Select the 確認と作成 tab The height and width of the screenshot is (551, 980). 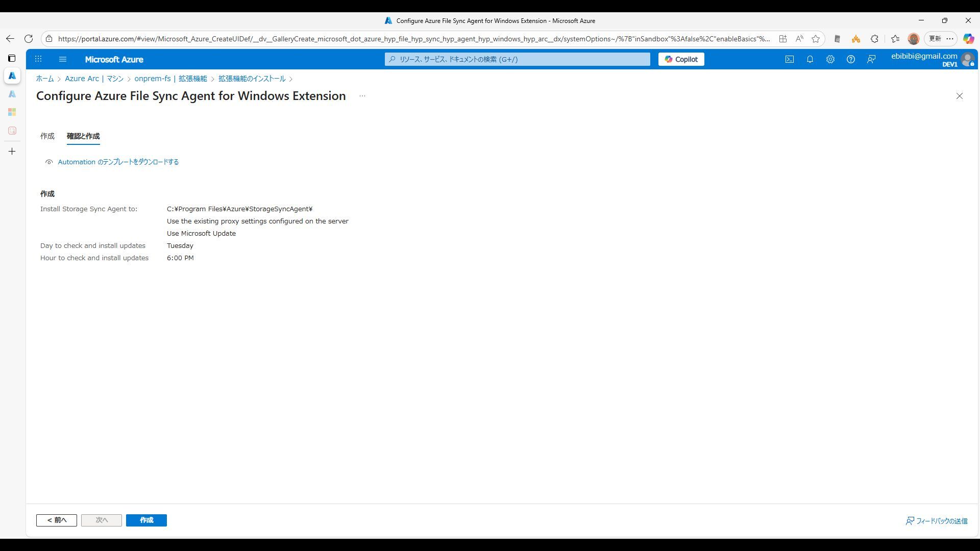click(83, 136)
